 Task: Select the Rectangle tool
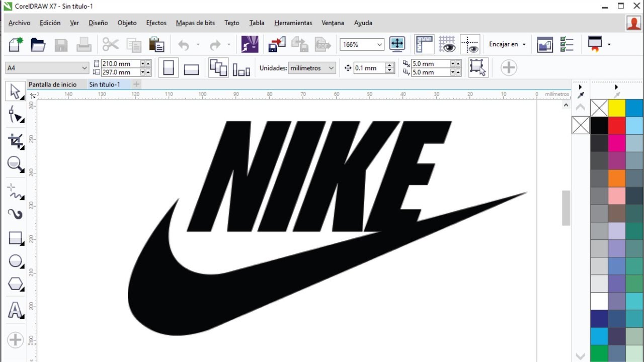[16, 238]
